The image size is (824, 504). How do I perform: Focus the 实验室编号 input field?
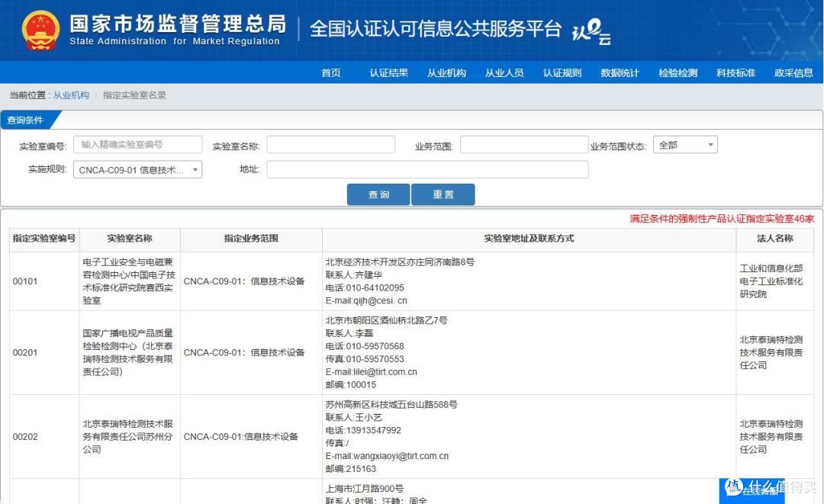coord(137,144)
